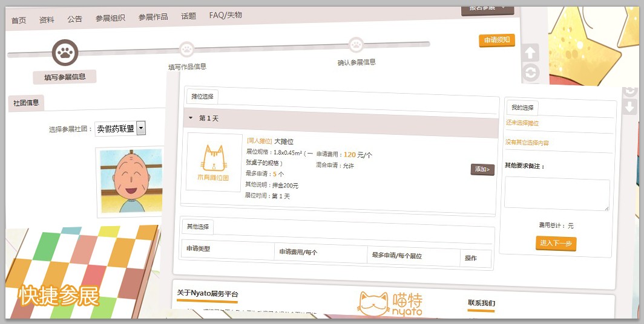Screen dimensions: 644x324
Task: Open the 话题 menu item
Action: tap(188, 16)
